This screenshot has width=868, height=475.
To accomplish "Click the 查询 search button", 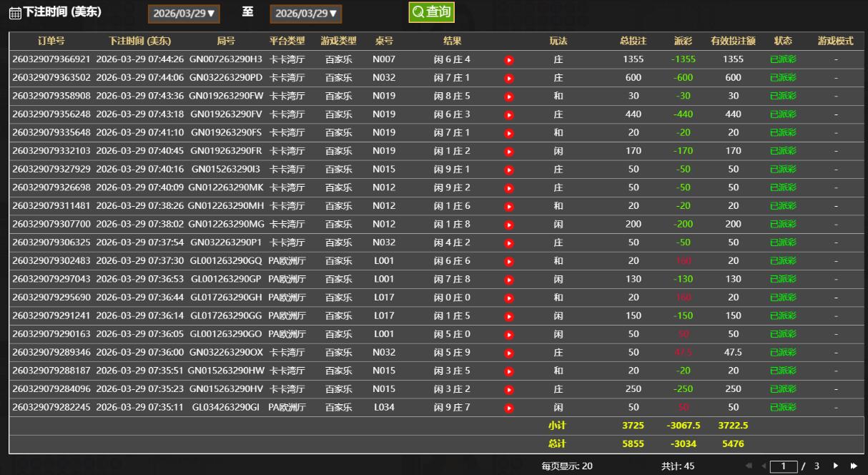I will tap(431, 12).
